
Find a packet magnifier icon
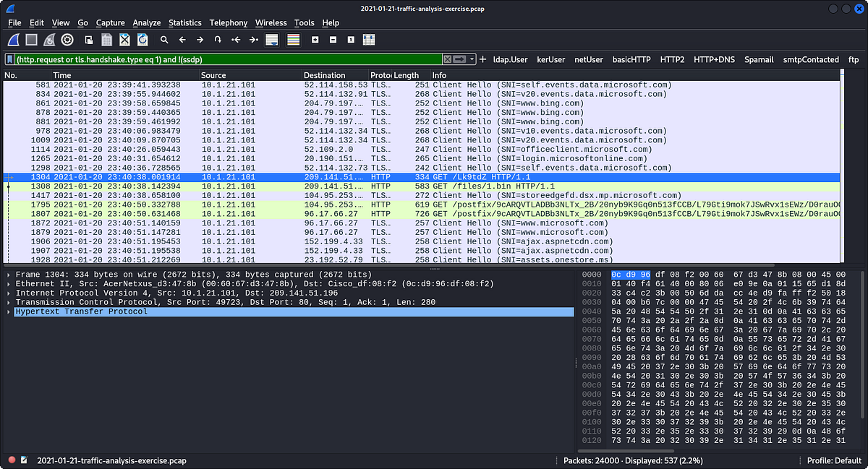(x=164, y=40)
